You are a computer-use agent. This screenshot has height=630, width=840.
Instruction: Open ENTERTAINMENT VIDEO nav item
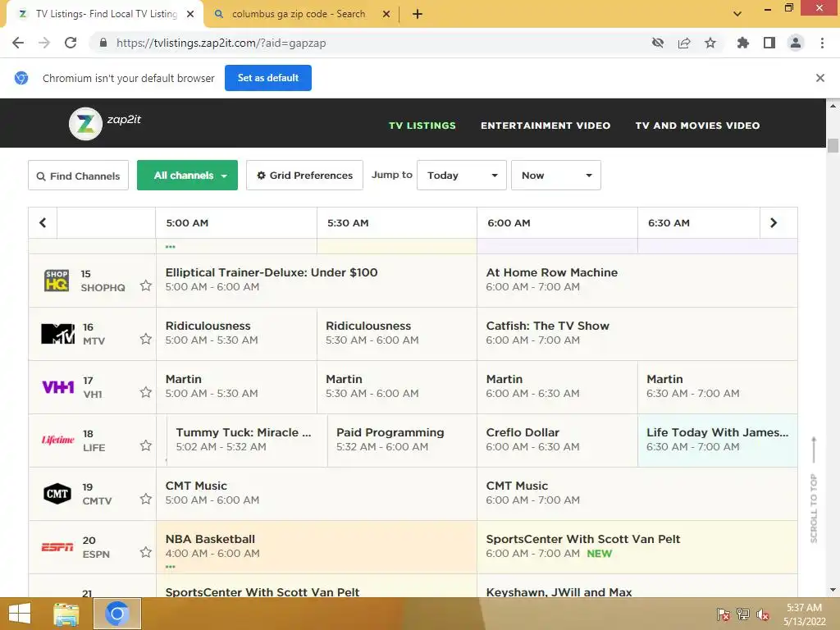[x=546, y=126]
